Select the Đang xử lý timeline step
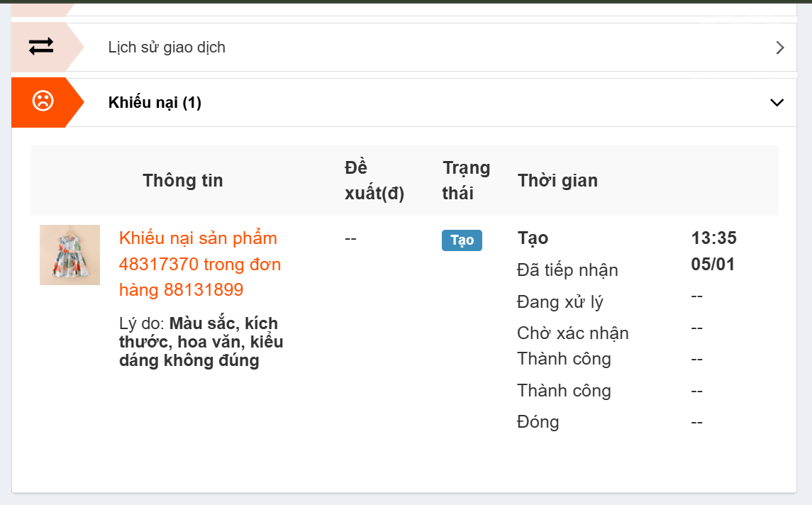The height and width of the screenshot is (505, 812). [x=560, y=302]
